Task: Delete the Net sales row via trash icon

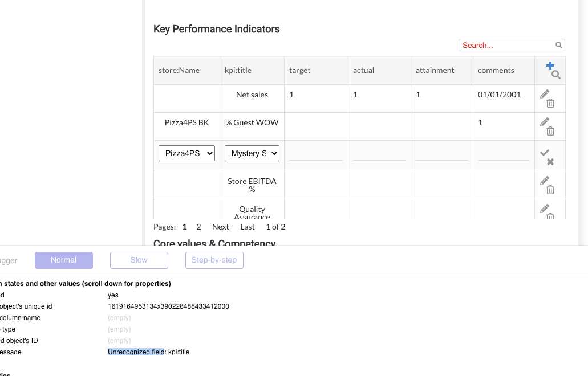Action: coord(550,103)
